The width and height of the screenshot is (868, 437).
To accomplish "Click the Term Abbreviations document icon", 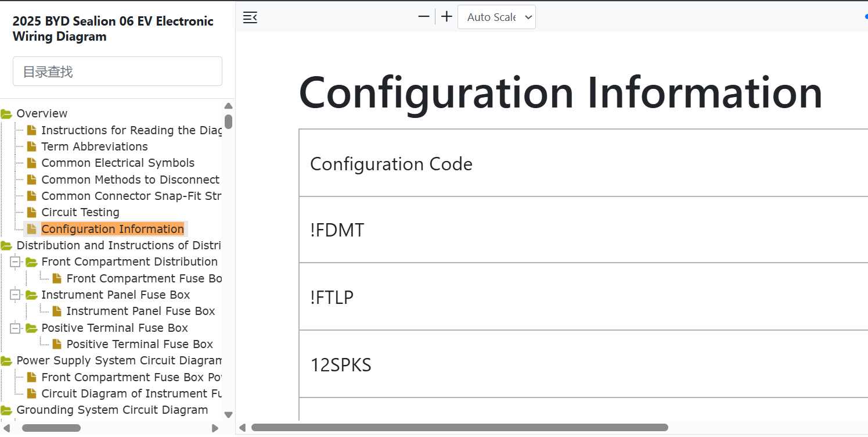I will [32, 146].
